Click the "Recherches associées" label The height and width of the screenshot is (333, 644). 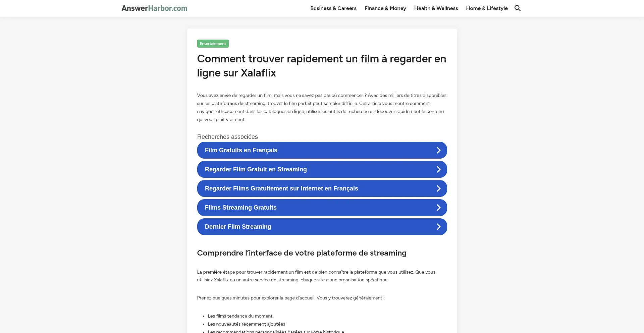point(227,137)
